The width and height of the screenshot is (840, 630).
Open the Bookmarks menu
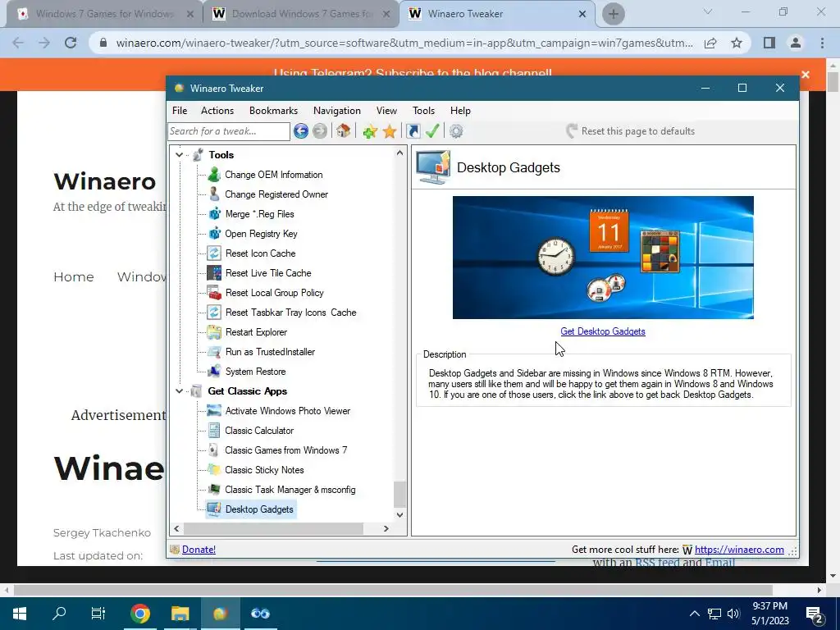tap(273, 111)
